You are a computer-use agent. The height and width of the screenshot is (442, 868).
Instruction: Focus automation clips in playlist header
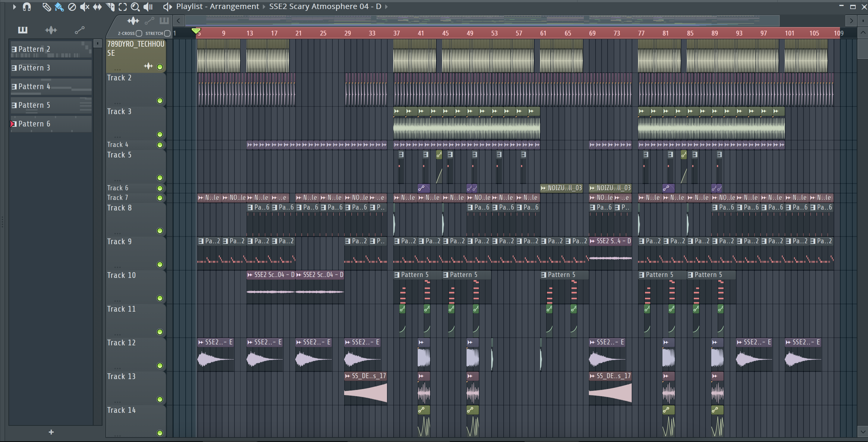(149, 21)
